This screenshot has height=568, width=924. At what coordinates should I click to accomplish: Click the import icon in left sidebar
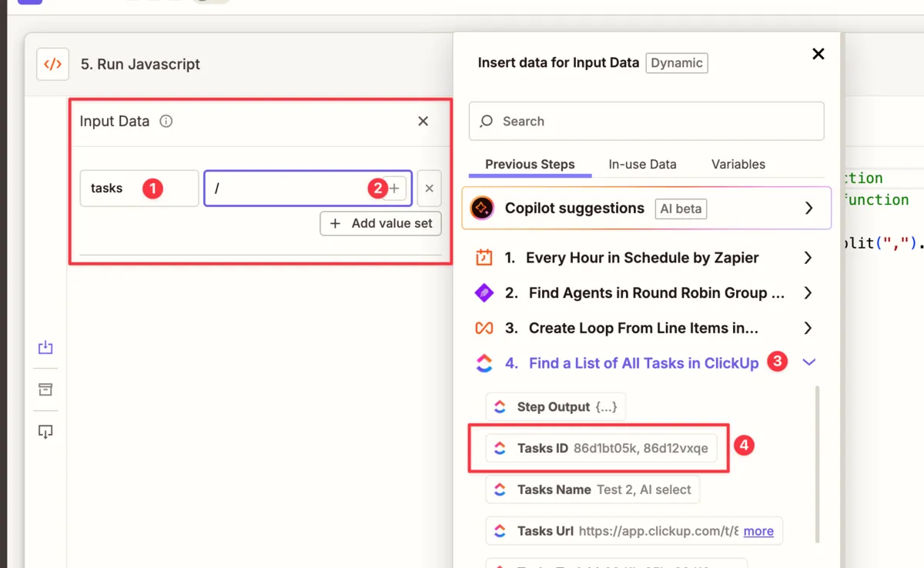pos(45,348)
